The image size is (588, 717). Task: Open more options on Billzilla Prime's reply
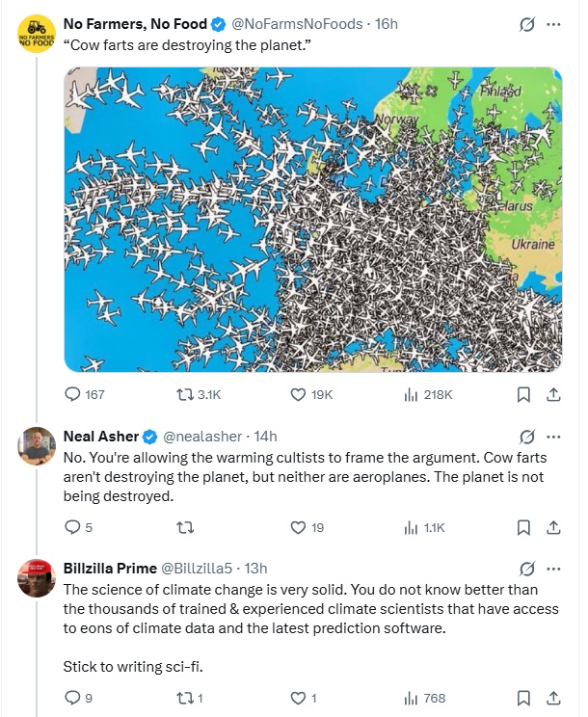pyautogui.click(x=553, y=568)
